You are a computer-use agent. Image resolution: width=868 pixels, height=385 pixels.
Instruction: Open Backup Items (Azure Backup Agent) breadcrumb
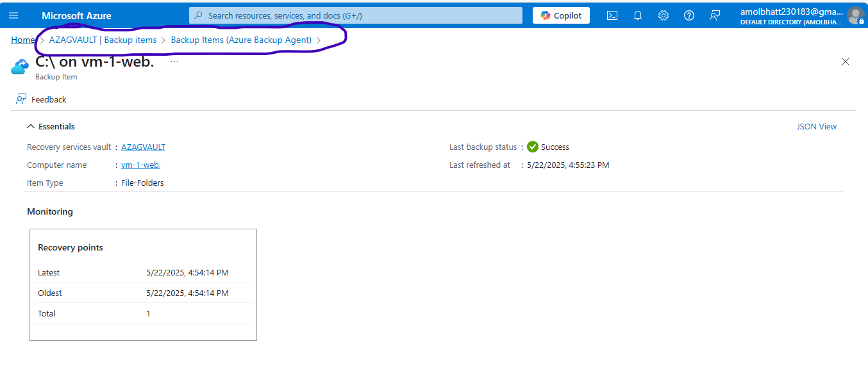(x=242, y=40)
